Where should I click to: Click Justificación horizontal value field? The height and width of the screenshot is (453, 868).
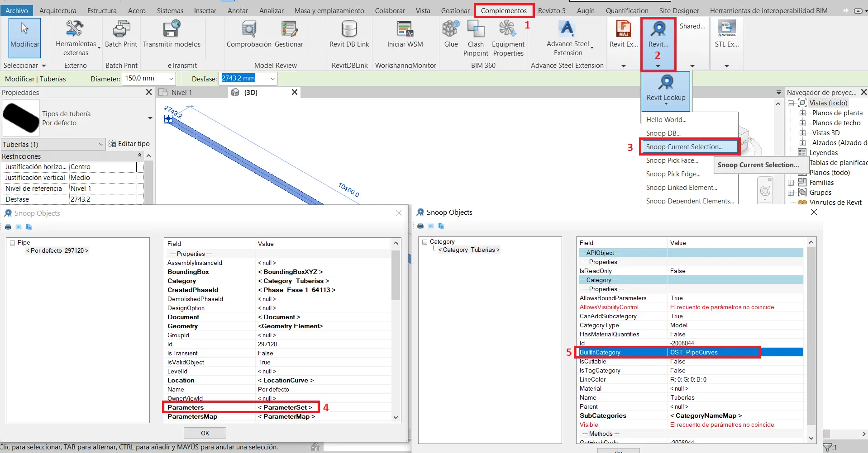[x=103, y=167]
